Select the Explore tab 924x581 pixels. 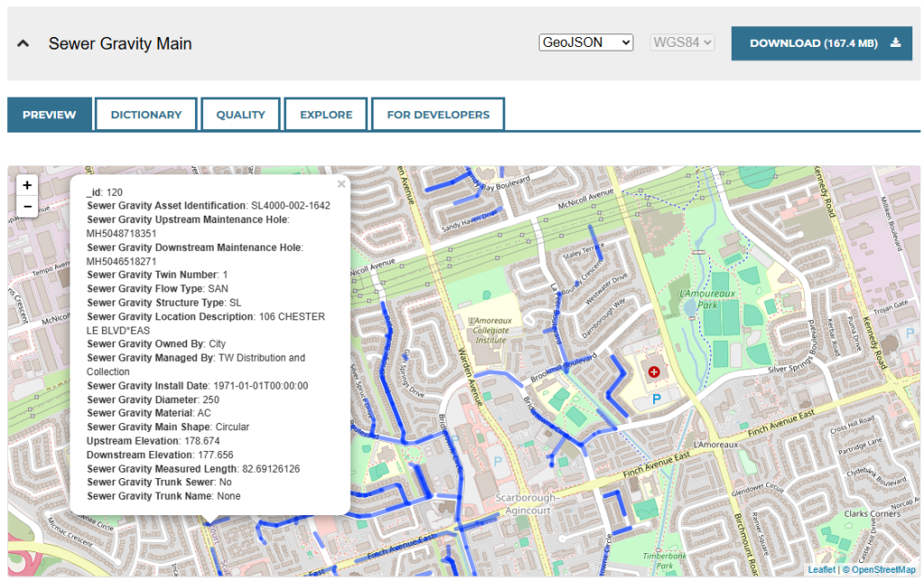(x=325, y=114)
